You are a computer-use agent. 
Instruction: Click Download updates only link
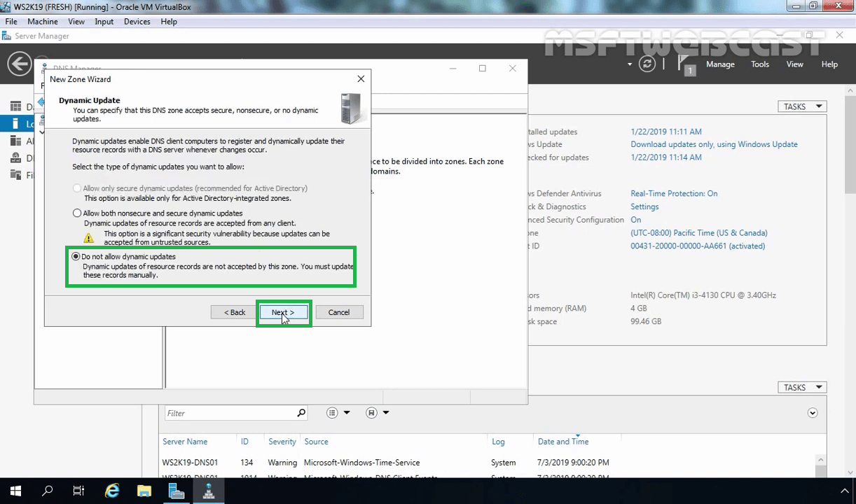[714, 144]
